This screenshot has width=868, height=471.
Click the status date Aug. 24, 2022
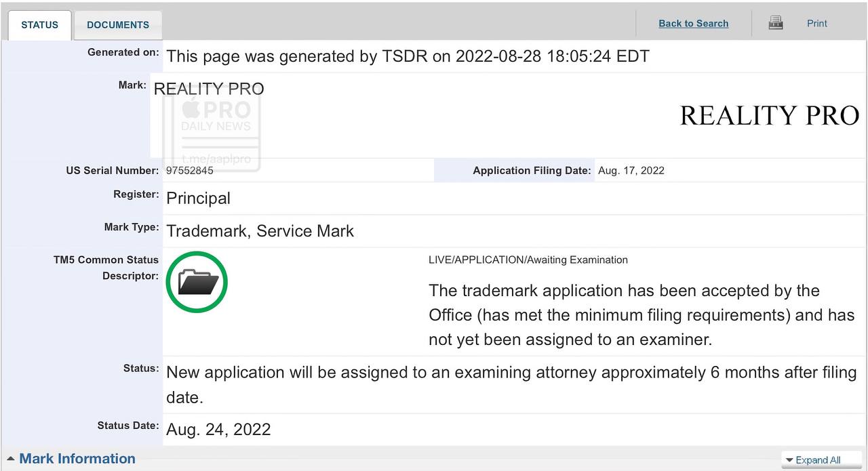pyautogui.click(x=218, y=430)
